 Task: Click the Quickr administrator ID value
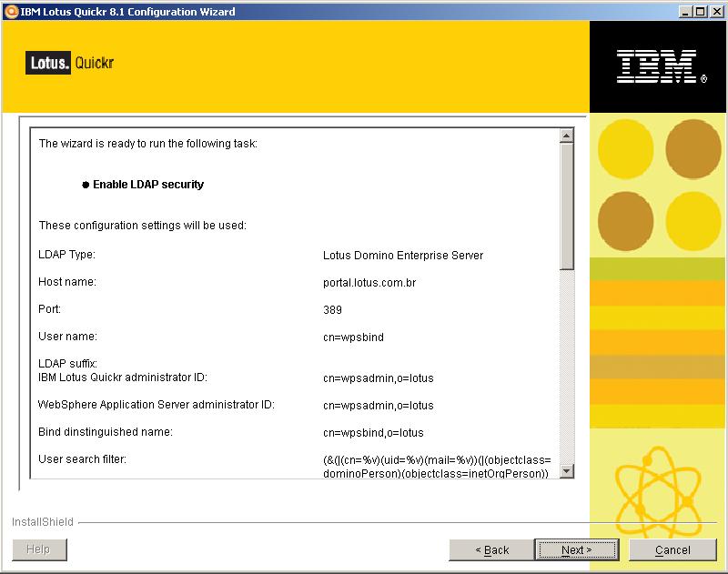click(379, 378)
